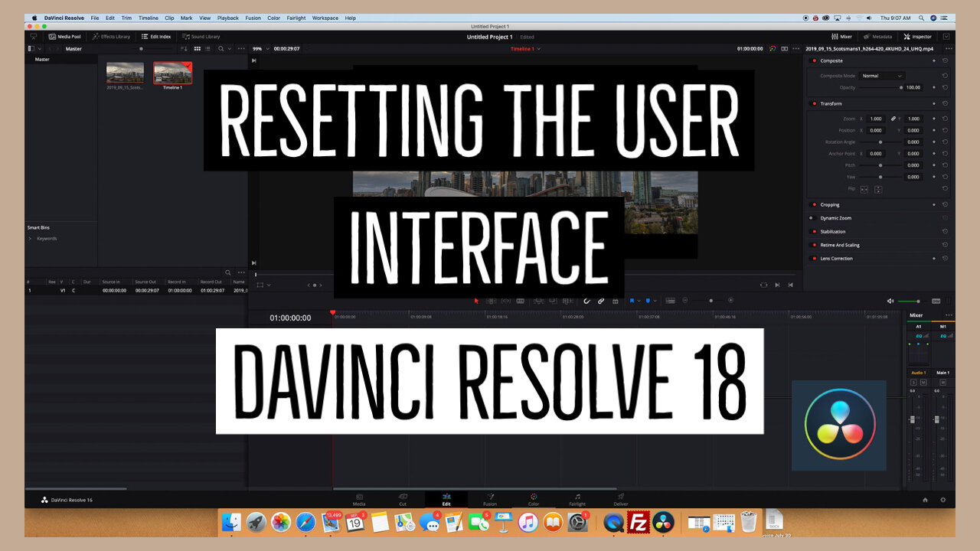The image size is (980, 551).
Task: Open the Composite Mode Normal dropdown
Action: pyautogui.click(x=882, y=76)
